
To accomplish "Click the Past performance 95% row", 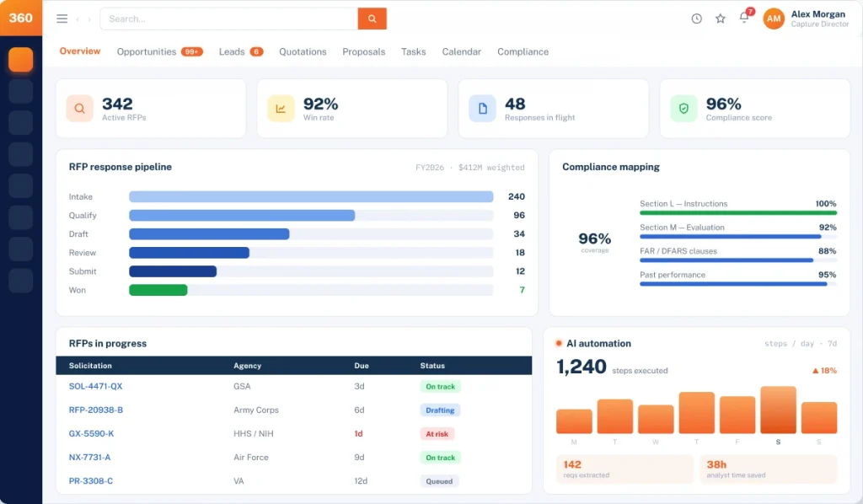I will (x=738, y=278).
